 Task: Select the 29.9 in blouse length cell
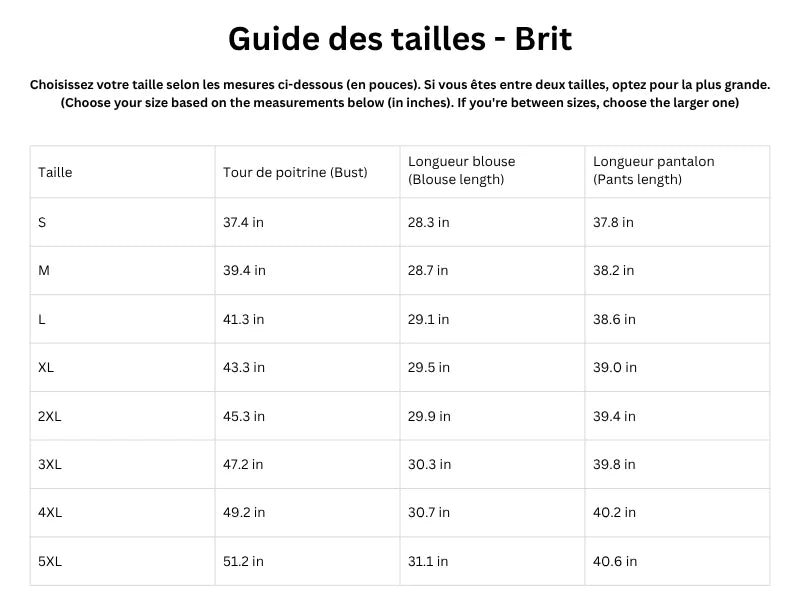429,416
